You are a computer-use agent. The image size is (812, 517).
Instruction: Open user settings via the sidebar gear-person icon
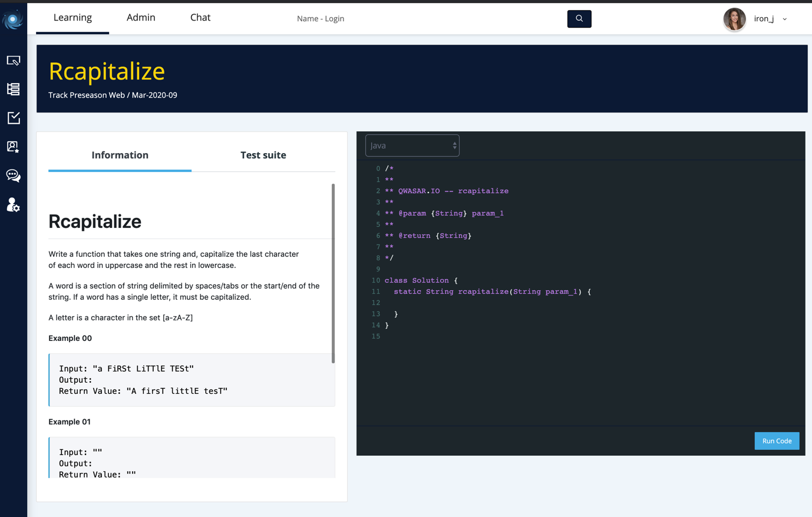tap(13, 205)
